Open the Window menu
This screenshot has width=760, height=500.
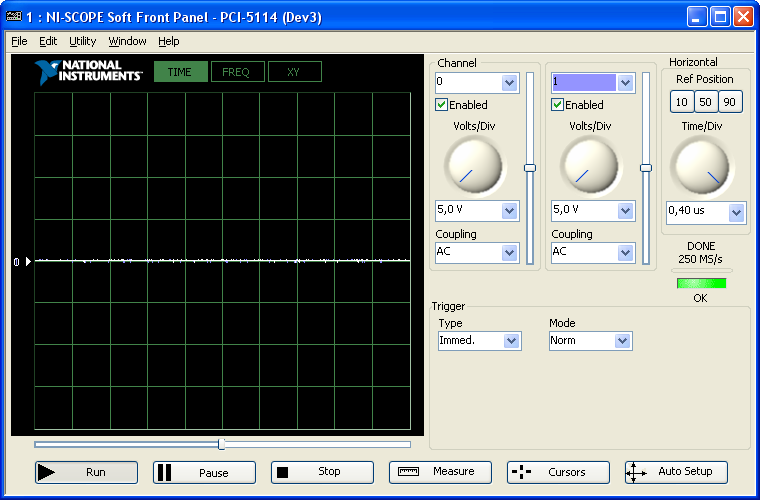click(x=127, y=41)
